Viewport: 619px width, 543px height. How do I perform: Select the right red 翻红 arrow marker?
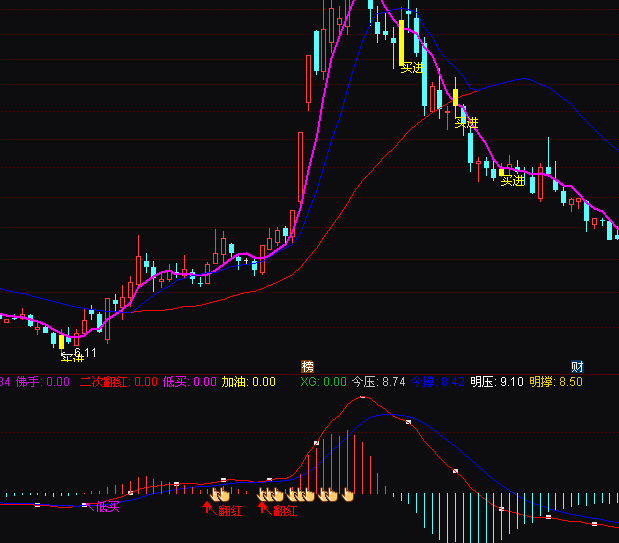pos(263,508)
